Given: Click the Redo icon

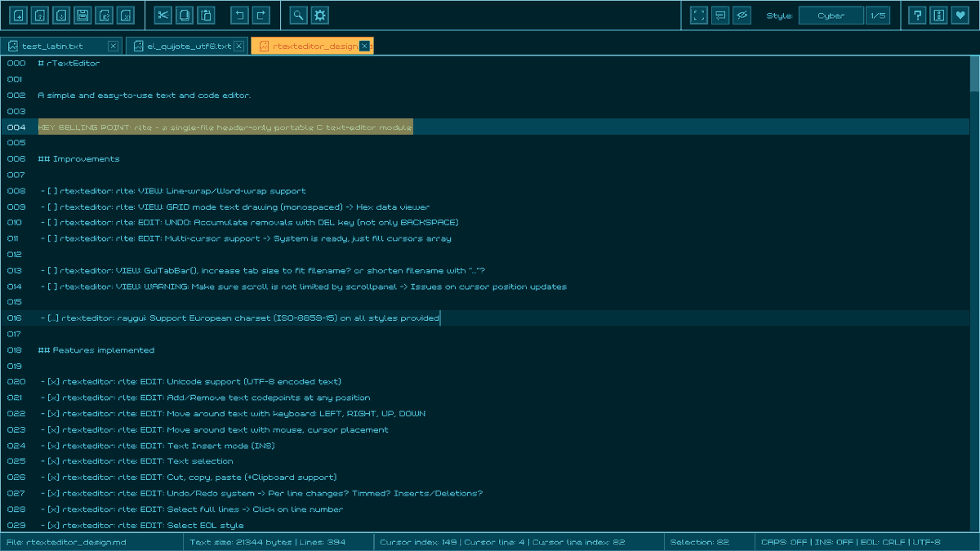Looking at the screenshot, I should pyautogui.click(x=261, y=15).
